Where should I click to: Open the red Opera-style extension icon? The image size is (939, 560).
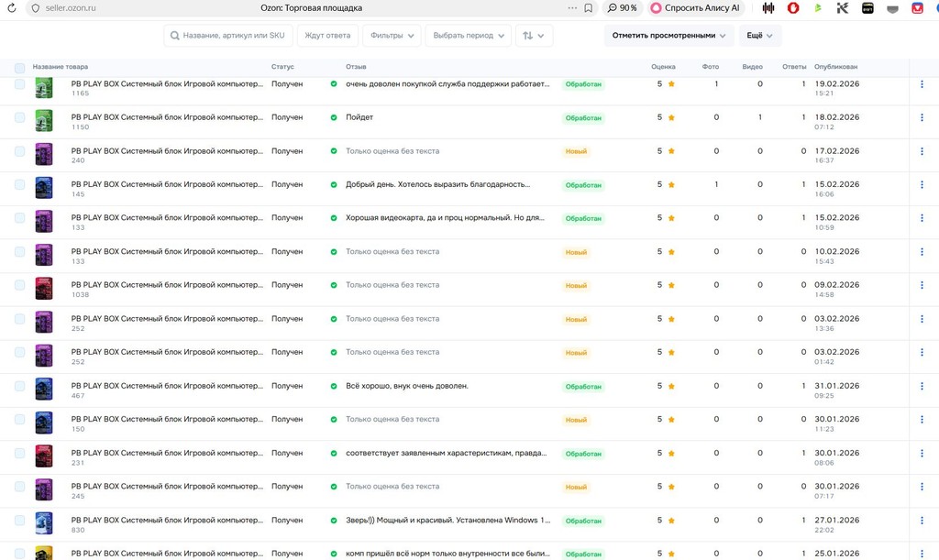[793, 8]
